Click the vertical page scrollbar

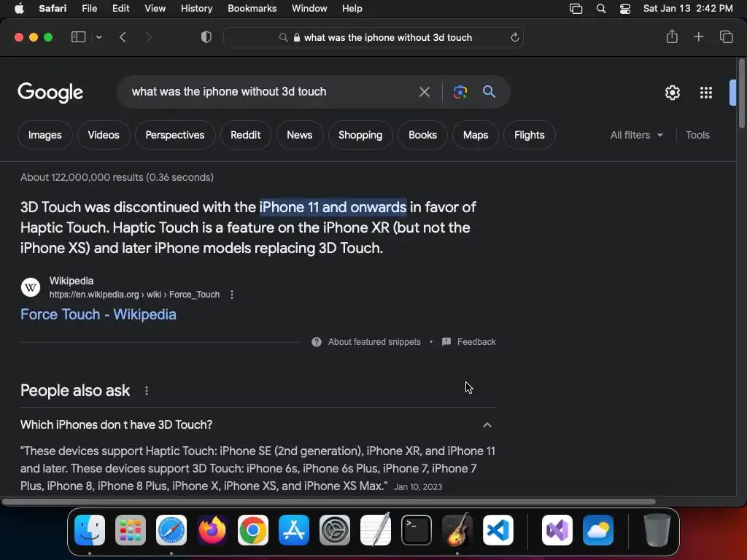[741, 93]
